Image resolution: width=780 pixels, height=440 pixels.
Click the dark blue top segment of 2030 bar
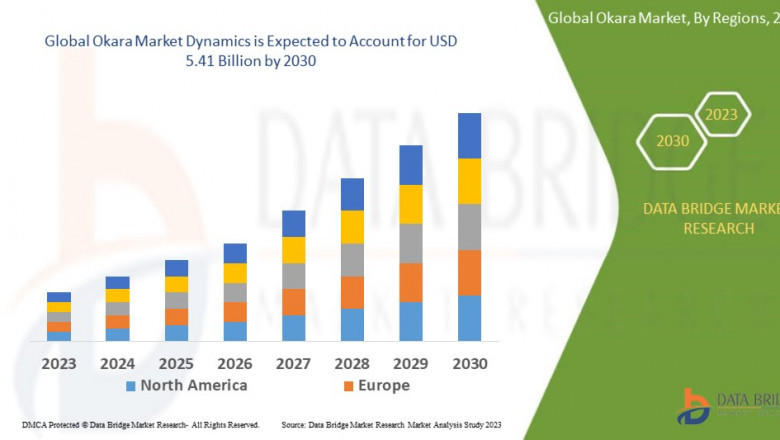[x=470, y=136]
